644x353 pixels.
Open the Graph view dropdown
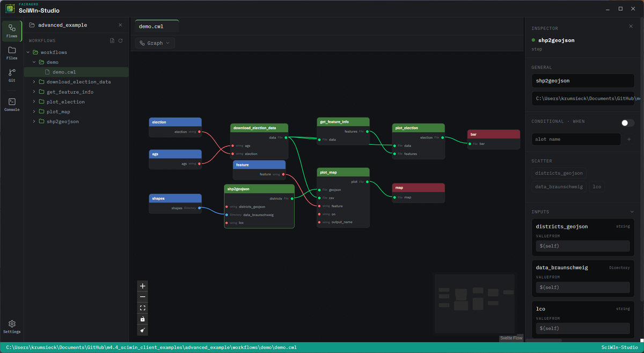point(155,43)
